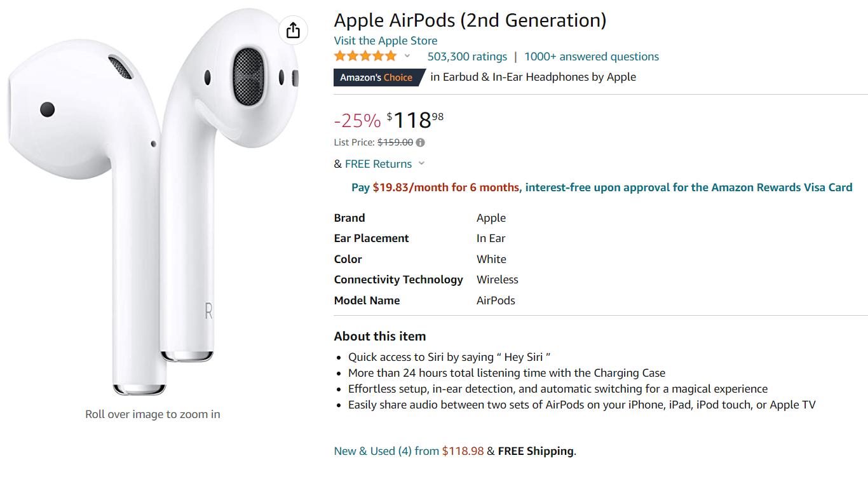
Task: Click the orange star rating icons
Action: click(x=365, y=56)
